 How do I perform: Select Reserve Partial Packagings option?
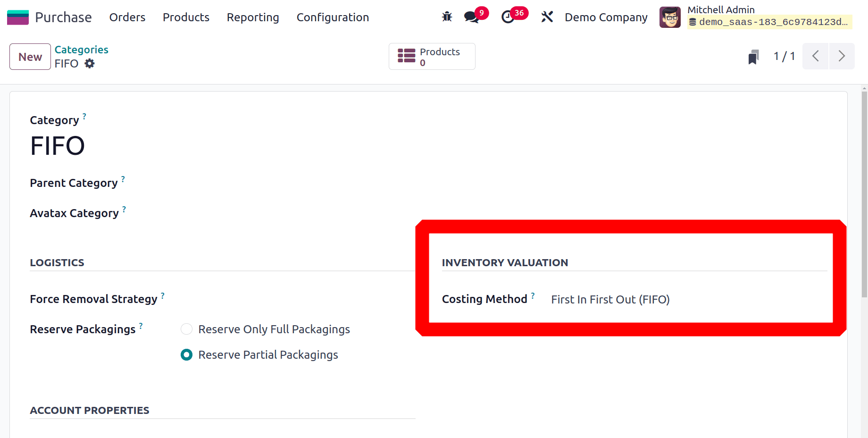(x=187, y=354)
